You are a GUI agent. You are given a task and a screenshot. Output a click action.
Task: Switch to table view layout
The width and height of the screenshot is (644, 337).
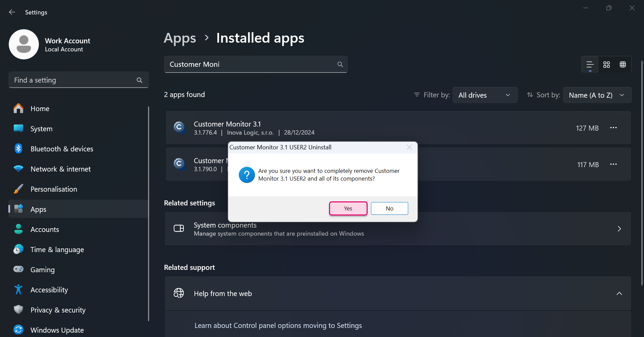[623, 64]
